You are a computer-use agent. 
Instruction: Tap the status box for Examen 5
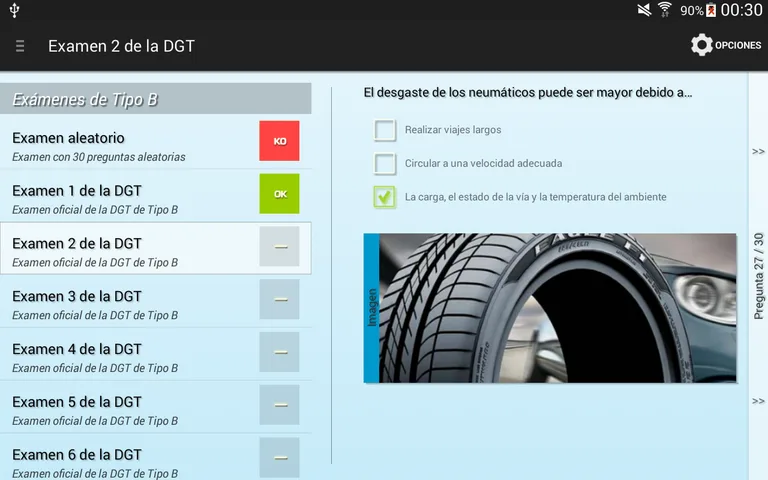279,405
